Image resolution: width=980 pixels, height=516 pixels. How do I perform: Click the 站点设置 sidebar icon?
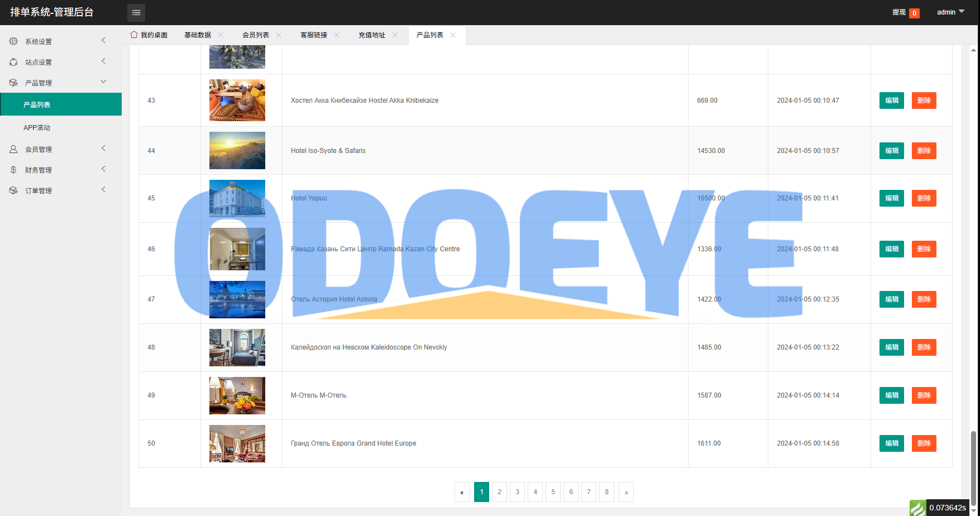[x=13, y=62]
